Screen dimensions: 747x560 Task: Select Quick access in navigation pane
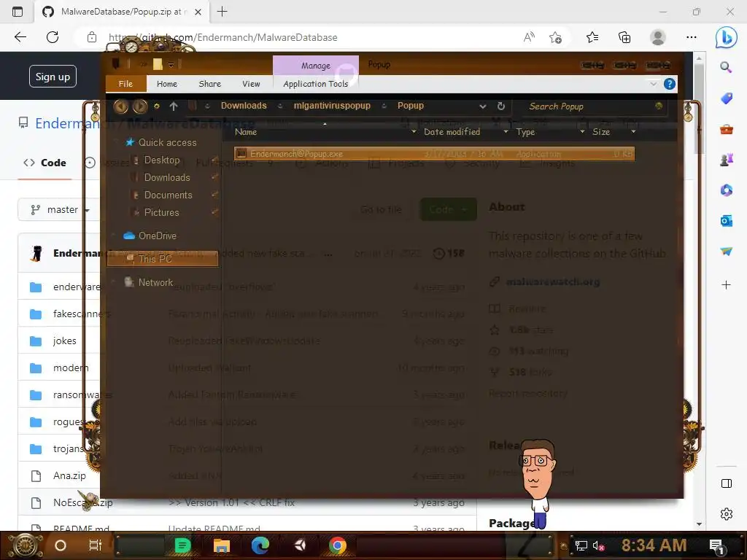click(167, 142)
